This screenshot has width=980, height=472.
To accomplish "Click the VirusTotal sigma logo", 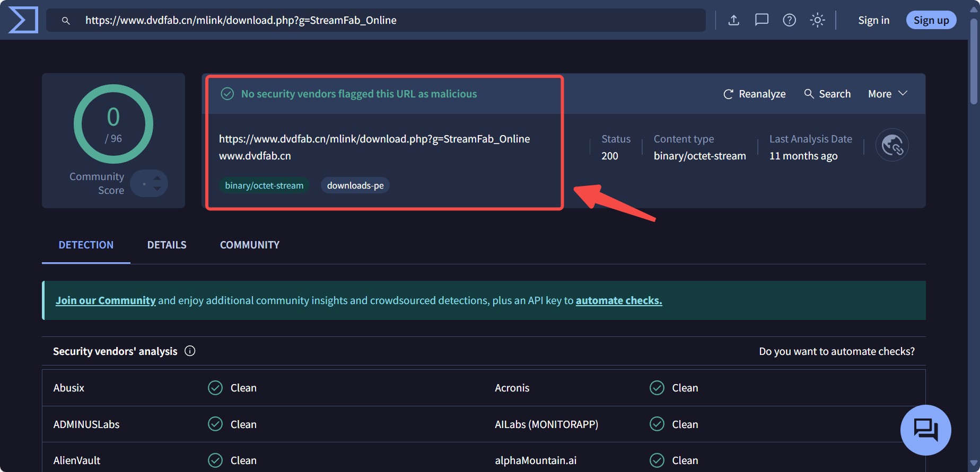I will tap(23, 20).
